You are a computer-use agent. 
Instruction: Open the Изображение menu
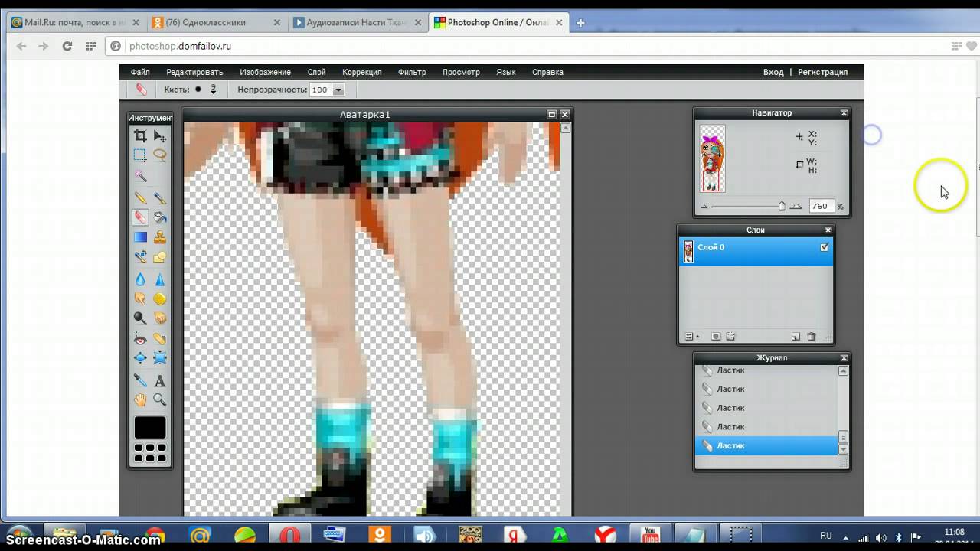point(265,72)
